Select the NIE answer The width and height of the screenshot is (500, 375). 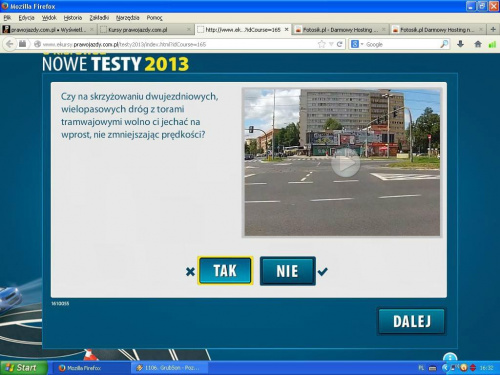tap(287, 271)
